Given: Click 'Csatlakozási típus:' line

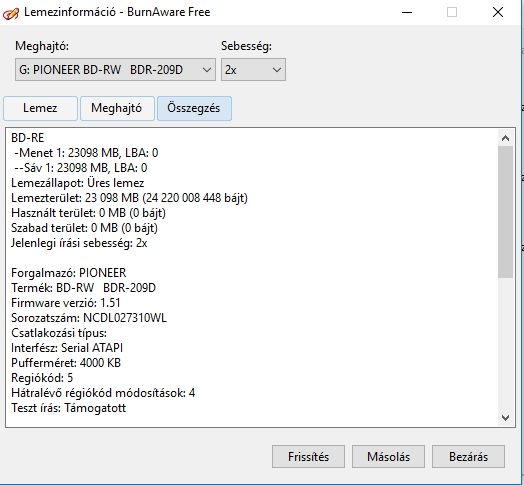Looking at the screenshot, I should 59,333.
